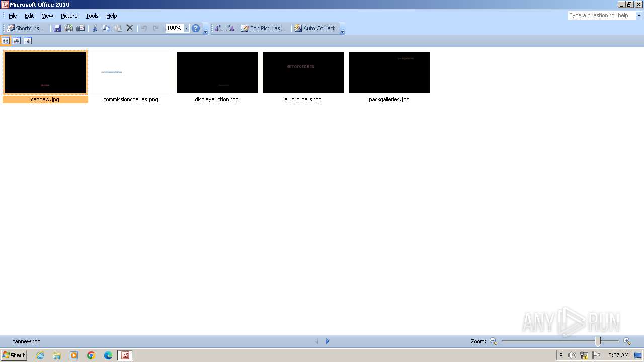Launch Internet Explorer from taskbar
Screen dimensions: 644x362
point(40,355)
